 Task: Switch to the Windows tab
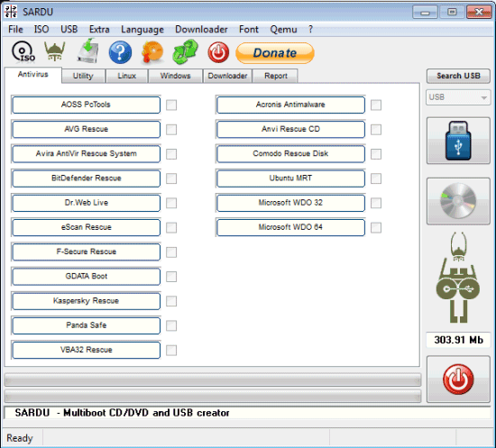[175, 77]
